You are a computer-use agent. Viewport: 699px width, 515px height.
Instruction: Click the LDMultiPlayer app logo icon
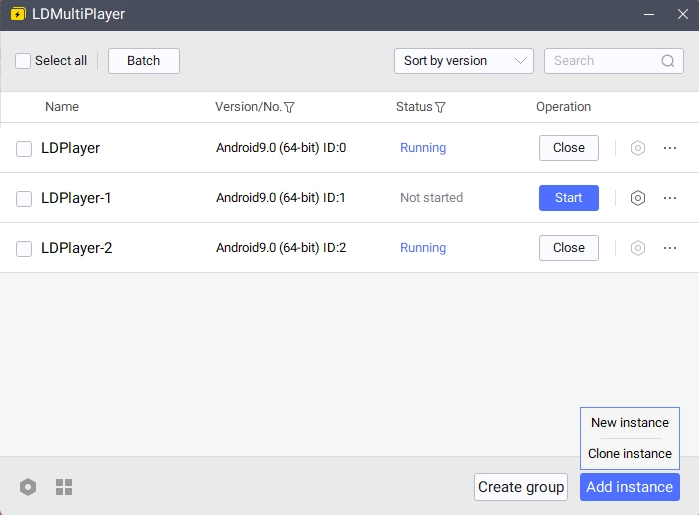18,14
